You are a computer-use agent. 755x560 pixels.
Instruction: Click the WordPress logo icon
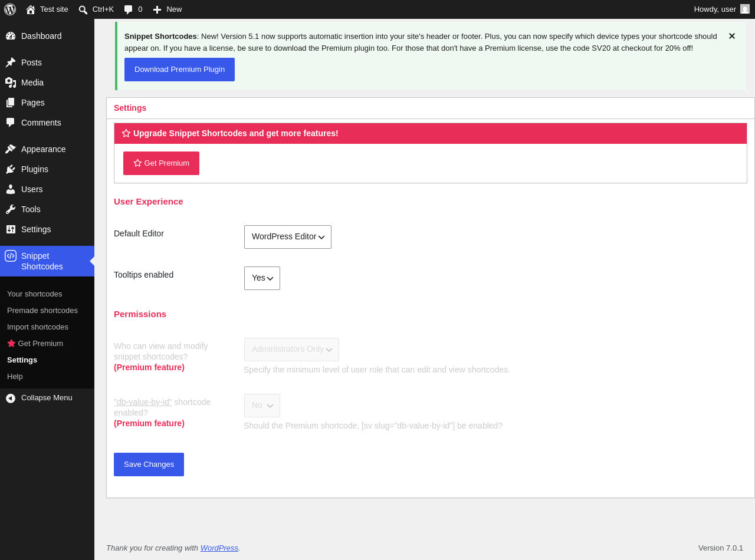coord(10,9)
